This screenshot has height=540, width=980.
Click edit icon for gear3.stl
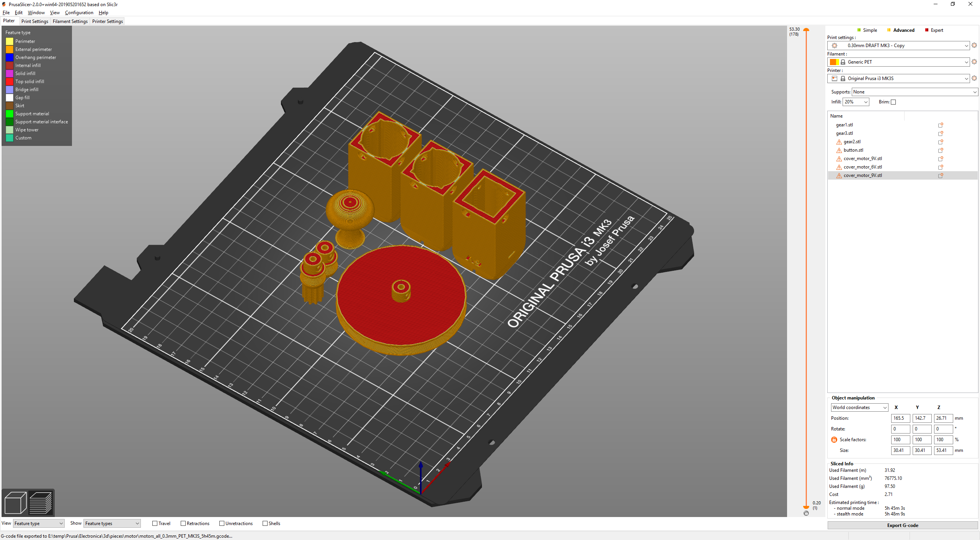[940, 133]
